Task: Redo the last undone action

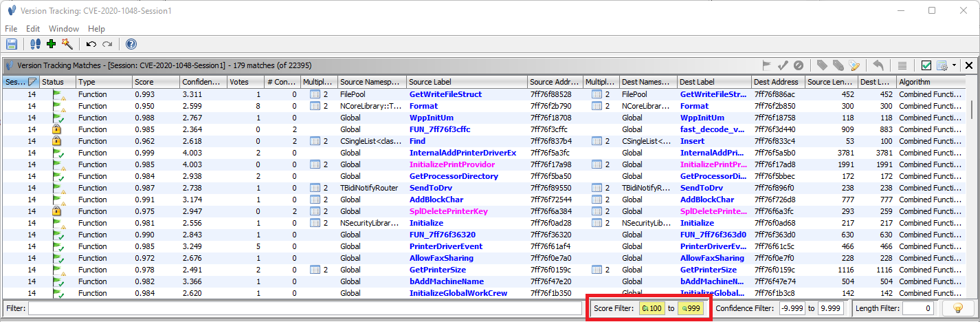Action: coord(107,44)
